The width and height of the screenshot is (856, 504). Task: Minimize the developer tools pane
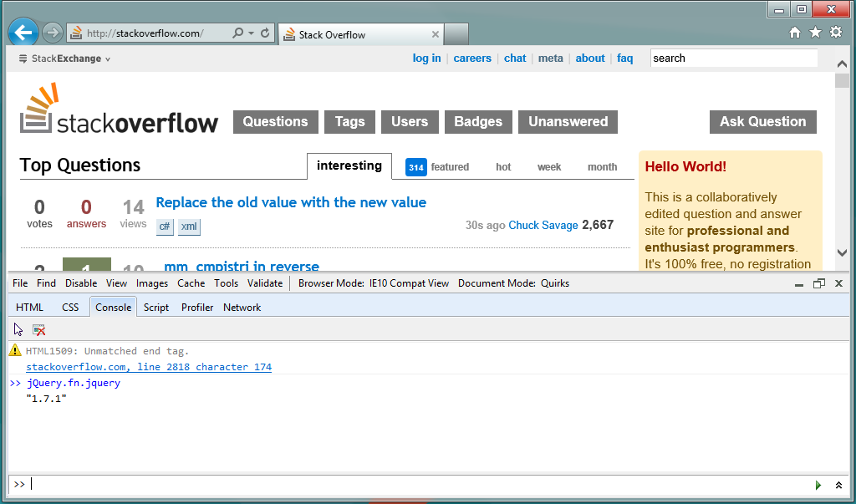(x=798, y=283)
